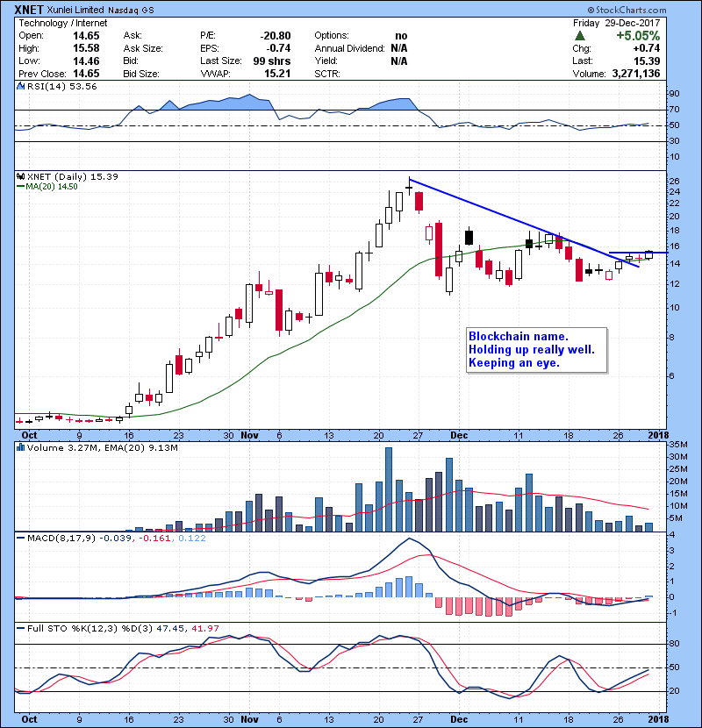Click the RSI(14) 53.56 label

click(61, 86)
